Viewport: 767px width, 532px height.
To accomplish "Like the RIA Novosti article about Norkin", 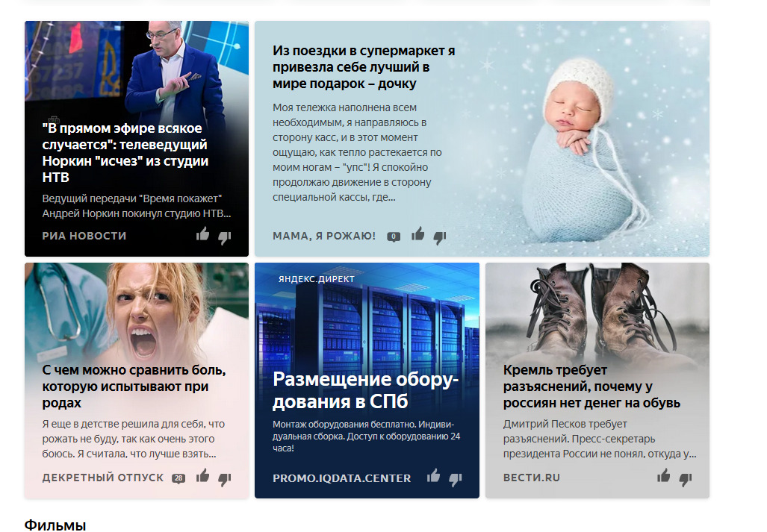I will (202, 234).
